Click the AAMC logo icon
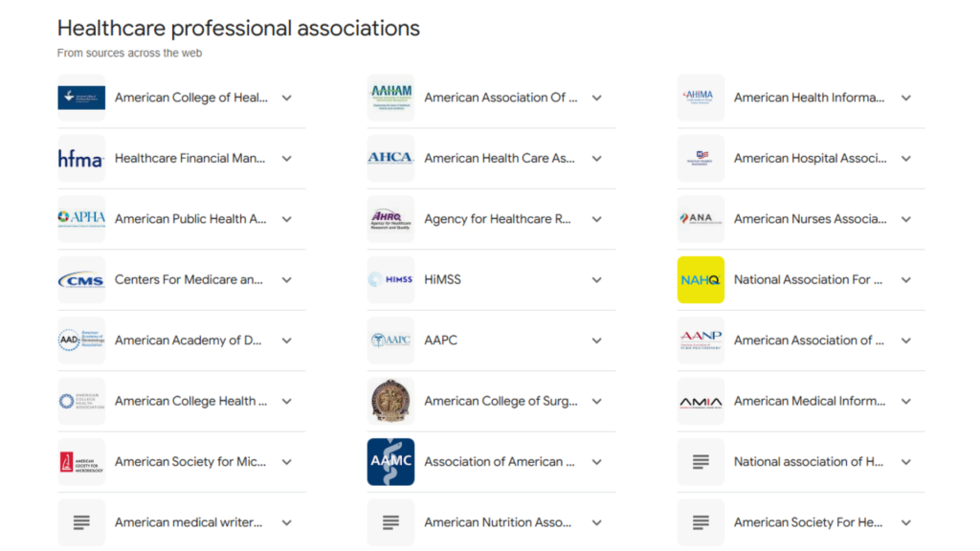Screen dimensions: 980x551 click(x=390, y=461)
